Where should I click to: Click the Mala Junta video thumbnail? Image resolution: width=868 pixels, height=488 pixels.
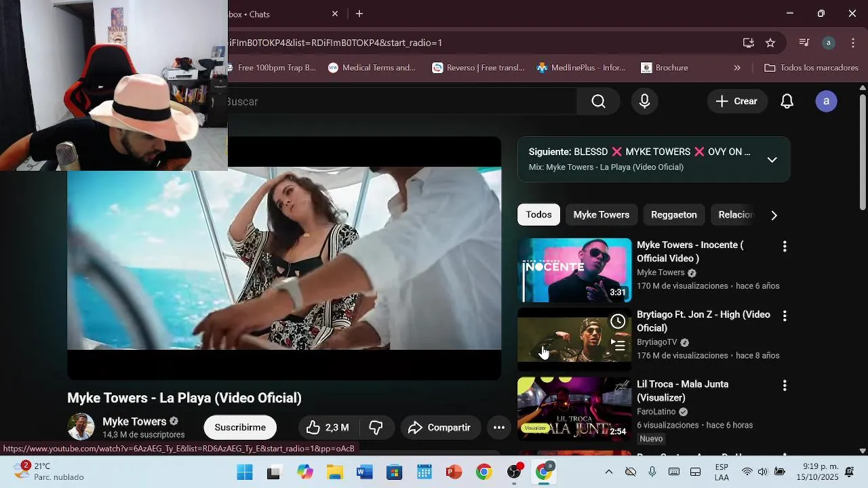574,409
